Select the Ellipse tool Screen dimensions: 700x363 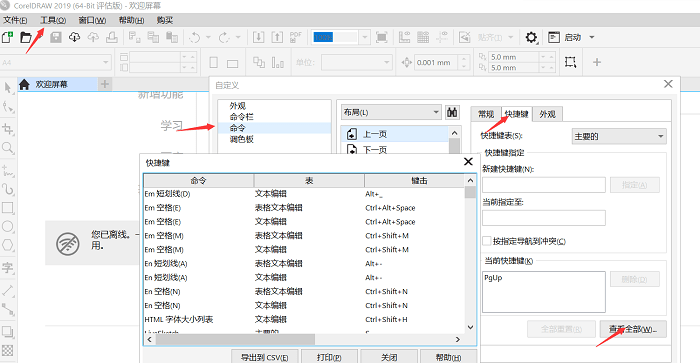coord(8,227)
